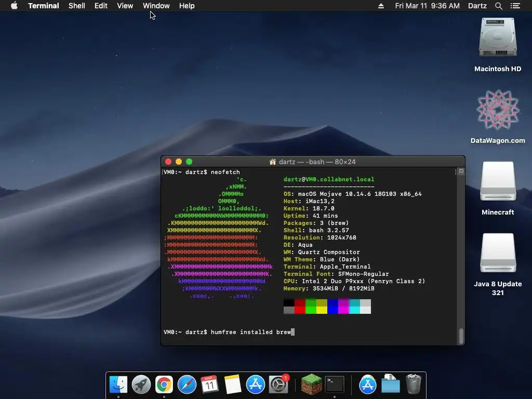Click the home icon in Terminal title bar

(272, 162)
